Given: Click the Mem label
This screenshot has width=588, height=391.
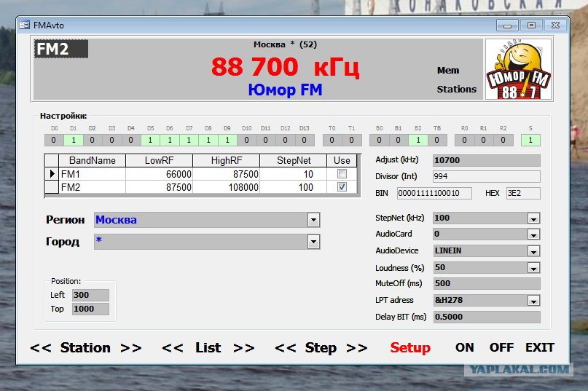Looking at the screenshot, I should (448, 70).
